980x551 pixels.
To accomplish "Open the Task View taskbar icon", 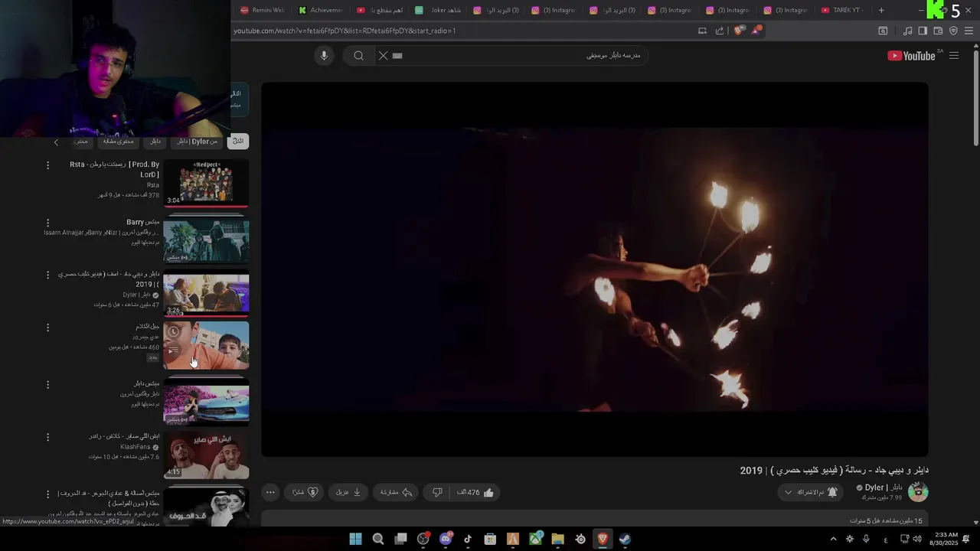I will [400, 539].
